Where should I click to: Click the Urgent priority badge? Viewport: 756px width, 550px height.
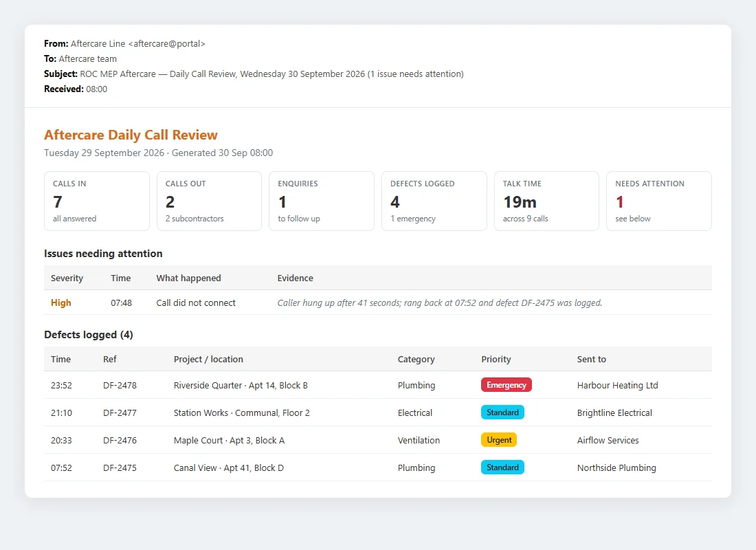[x=499, y=440]
